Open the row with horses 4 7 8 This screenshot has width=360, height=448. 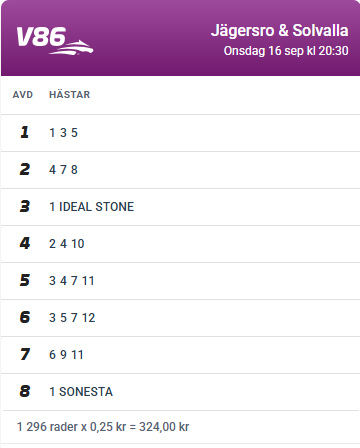(x=180, y=170)
